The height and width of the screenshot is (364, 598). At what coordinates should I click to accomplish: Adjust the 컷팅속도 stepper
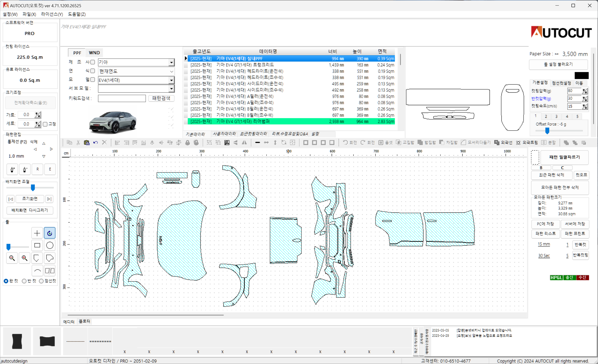[x=585, y=106]
